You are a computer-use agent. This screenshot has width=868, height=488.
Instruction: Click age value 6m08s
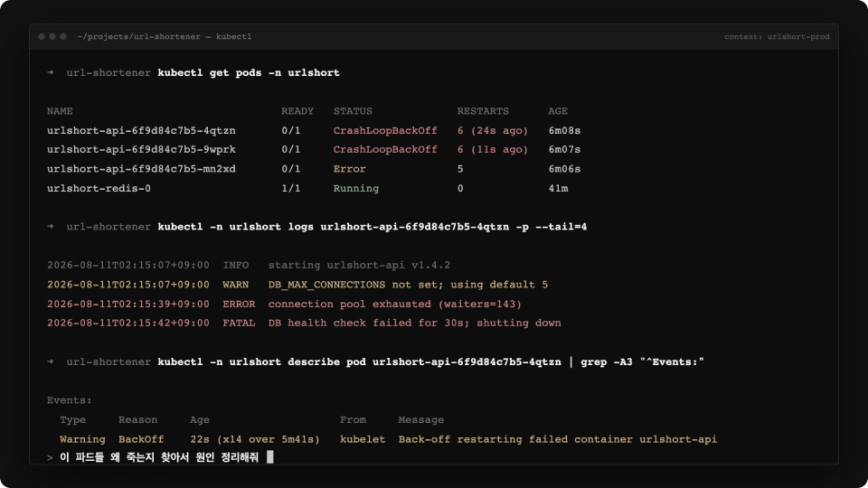pyautogui.click(x=564, y=130)
